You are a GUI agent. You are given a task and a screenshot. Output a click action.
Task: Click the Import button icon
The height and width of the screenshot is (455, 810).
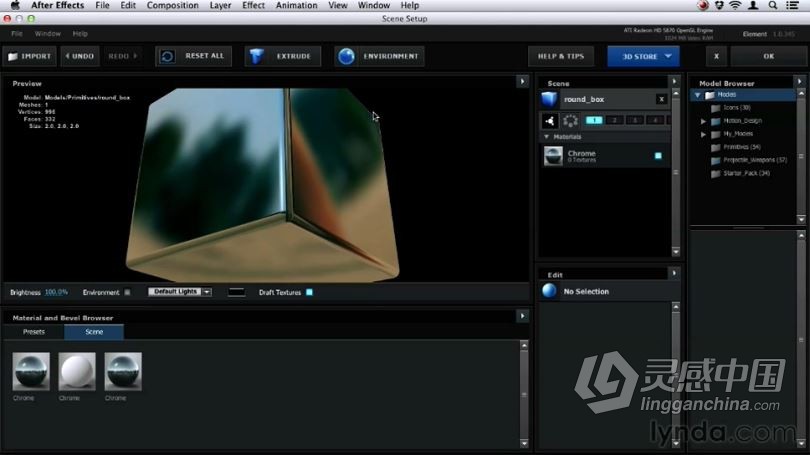(13, 56)
